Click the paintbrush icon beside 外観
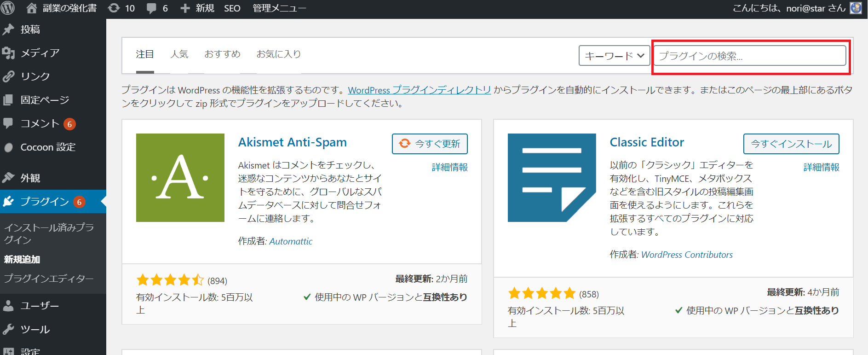This screenshot has height=355, width=868. (8, 178)
